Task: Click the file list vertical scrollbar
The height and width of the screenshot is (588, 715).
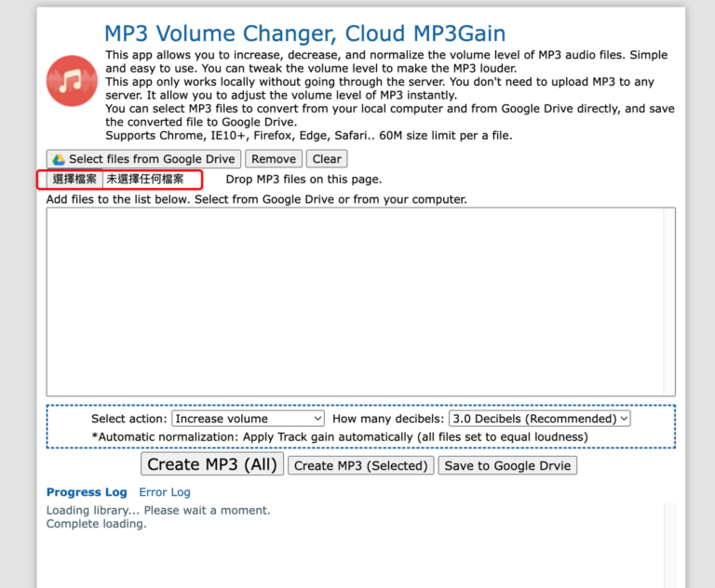Action: 669,301
